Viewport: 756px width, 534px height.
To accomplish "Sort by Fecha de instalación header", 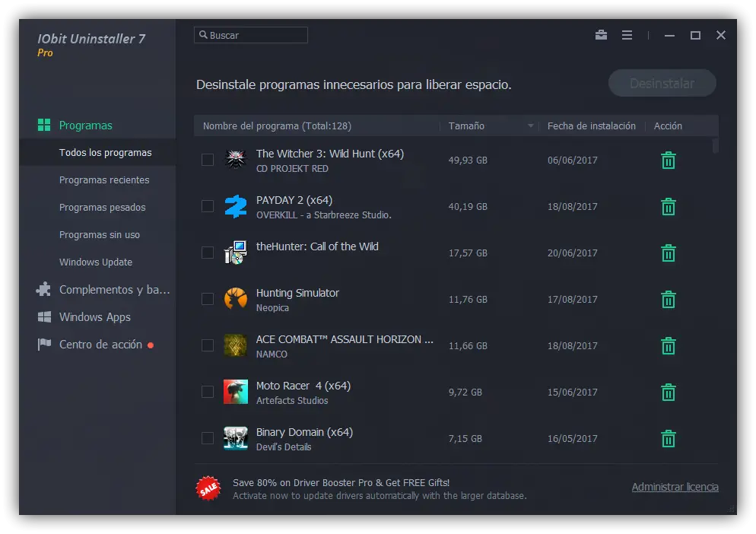I will click(591, 126).
